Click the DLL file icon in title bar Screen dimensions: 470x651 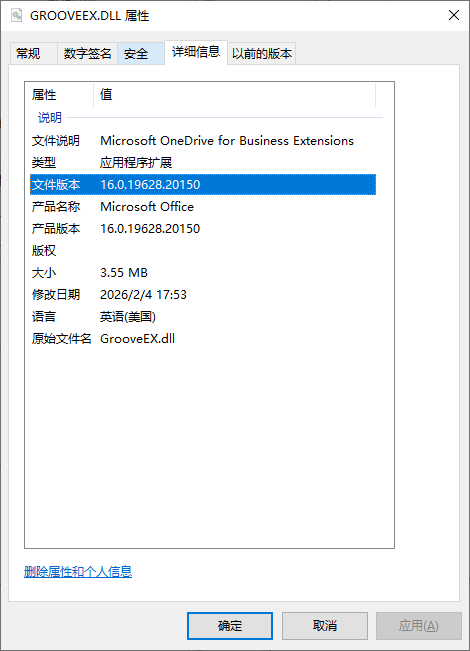click(16, 15)
